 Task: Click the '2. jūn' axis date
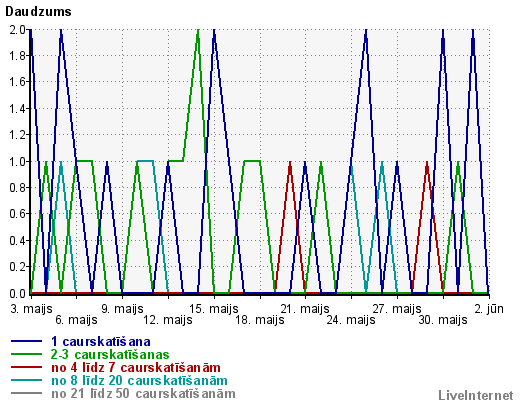pos(489,309)
